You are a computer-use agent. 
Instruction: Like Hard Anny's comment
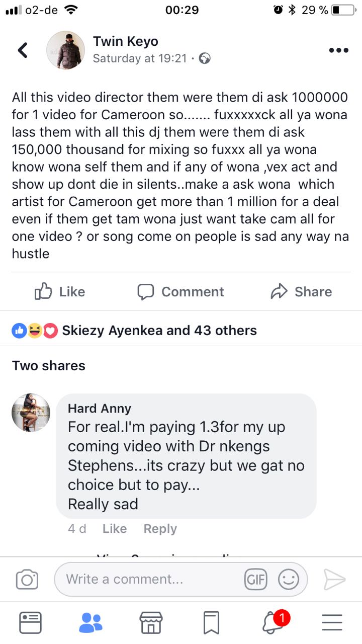(x=114, y=529)
